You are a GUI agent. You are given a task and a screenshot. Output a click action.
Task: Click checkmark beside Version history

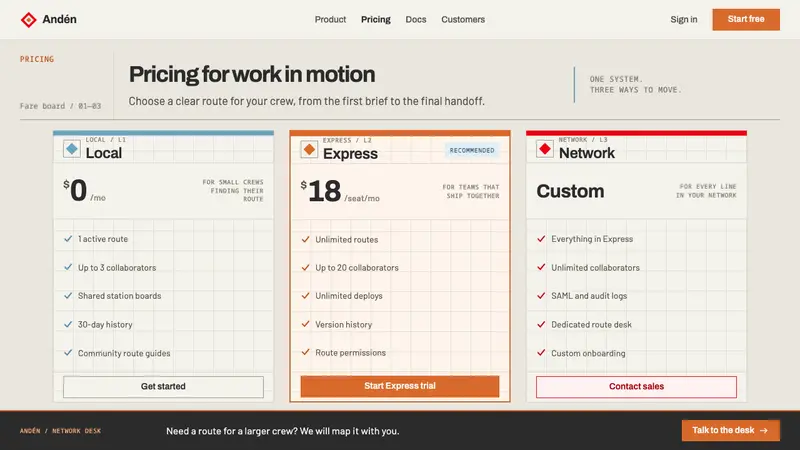coord(305,324)
